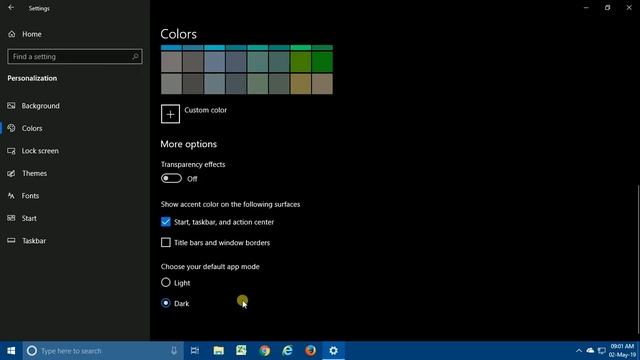Click the Cortana circle icon

click(x=32, y=351)
